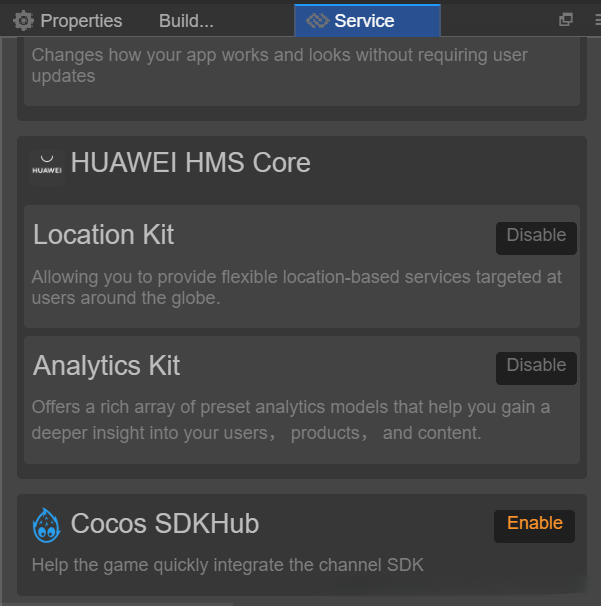Expand the Cocos SDKHub title
This screenshot has width=601, height=606.
[x=165, y=523]
